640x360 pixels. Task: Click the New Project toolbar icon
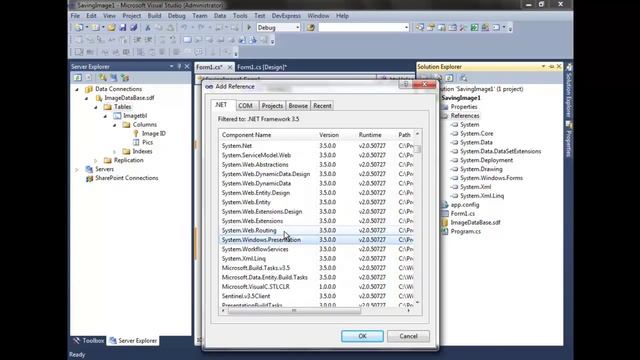[78, 27]
